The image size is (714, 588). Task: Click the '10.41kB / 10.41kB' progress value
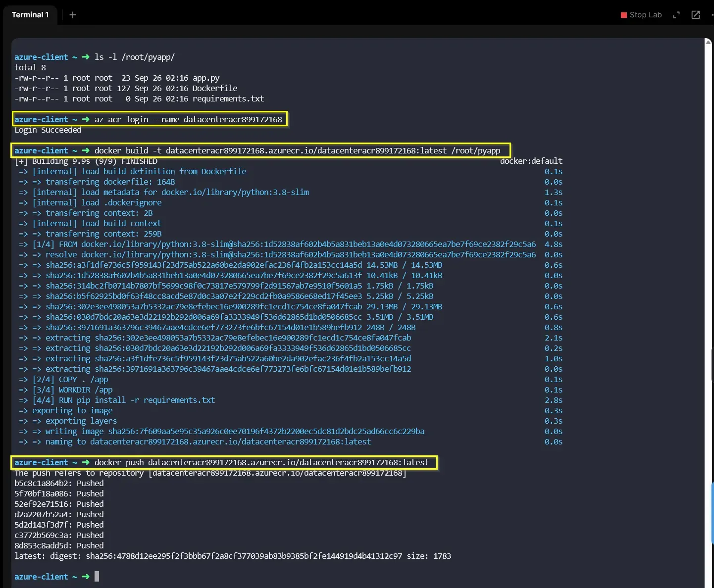405,275
